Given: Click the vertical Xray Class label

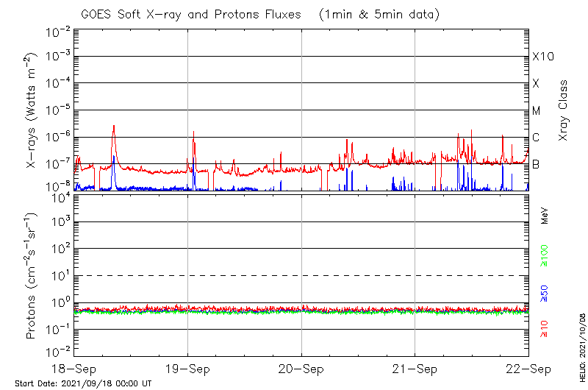Looking at the screenshot, I should click(564, 110).
